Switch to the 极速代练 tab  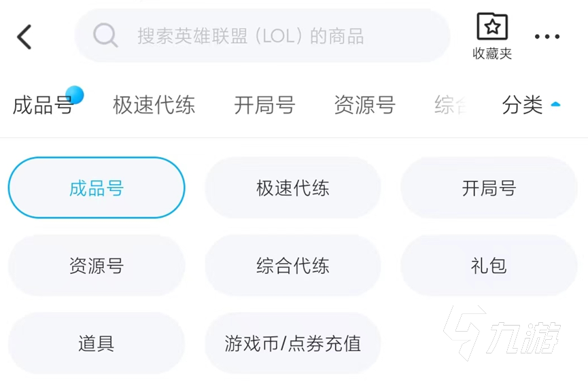tap(154, 105)
